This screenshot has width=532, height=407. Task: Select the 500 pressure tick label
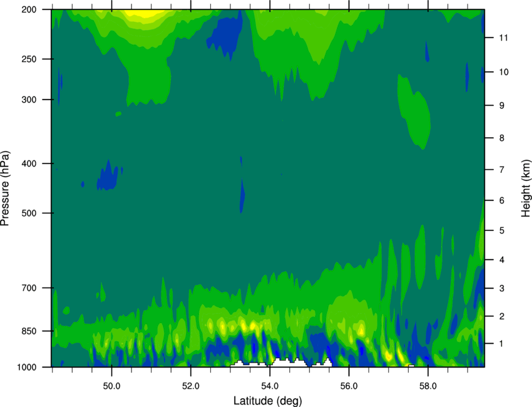(29, 213)
